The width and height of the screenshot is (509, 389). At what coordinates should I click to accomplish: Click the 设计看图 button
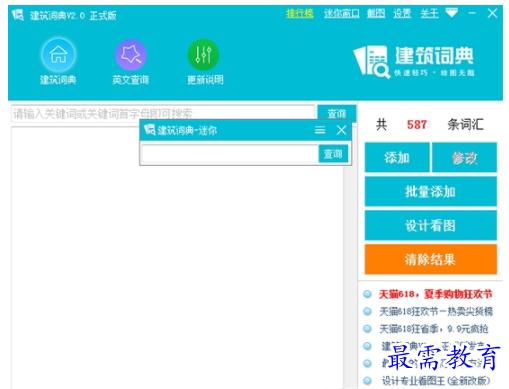(x=431, y=225)
